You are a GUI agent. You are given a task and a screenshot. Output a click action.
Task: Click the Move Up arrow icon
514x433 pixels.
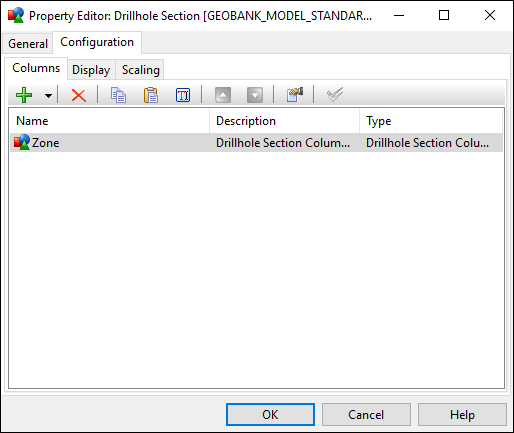click(223, 95)
